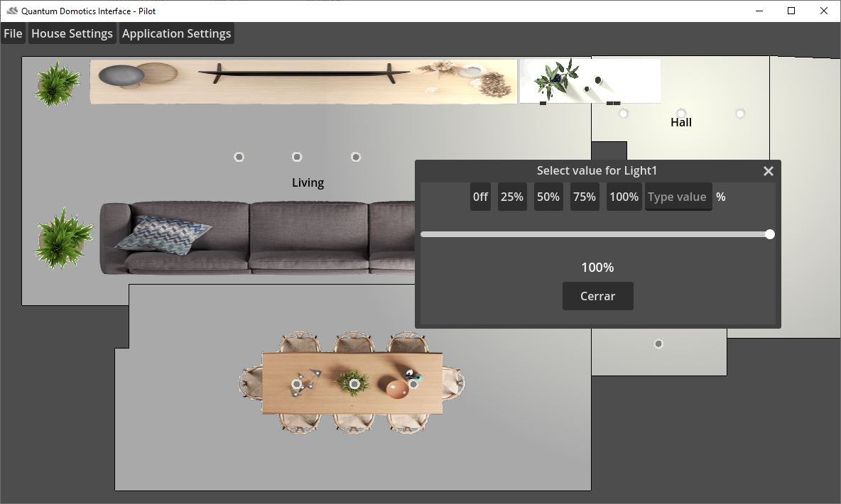
Task: Set Light1 to 50%
Action: (548, 197)
